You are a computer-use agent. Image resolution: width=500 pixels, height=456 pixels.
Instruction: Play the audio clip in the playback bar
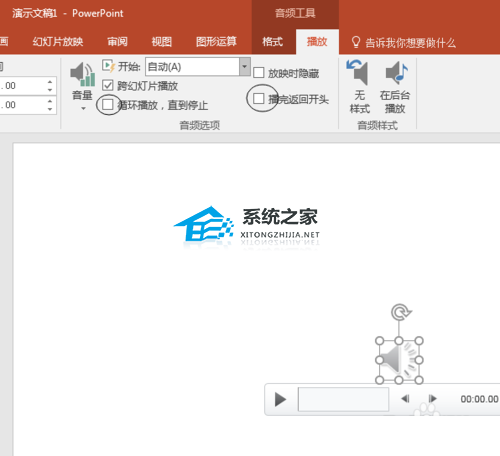point(280,399)
